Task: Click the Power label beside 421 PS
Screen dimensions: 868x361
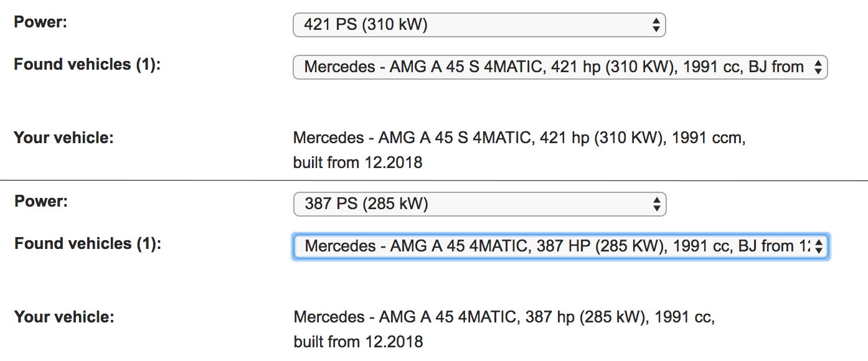Action: [40, 22]
